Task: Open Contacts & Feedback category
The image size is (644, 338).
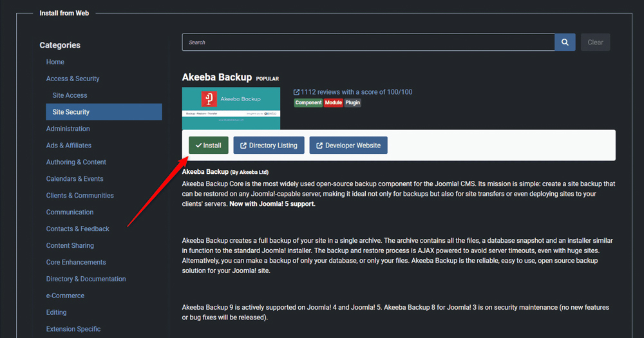Action: click(x=78, y=229)
